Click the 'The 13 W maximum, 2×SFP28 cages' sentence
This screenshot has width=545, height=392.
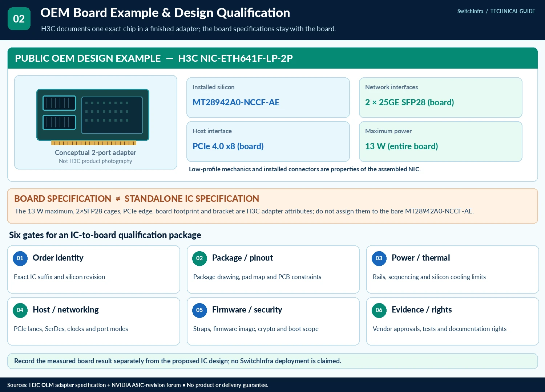point(244,211)
